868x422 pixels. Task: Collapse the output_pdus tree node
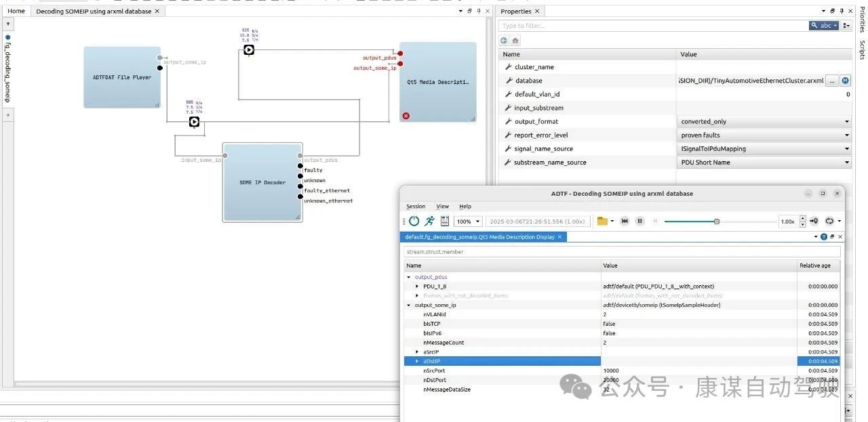coord(407,276)
